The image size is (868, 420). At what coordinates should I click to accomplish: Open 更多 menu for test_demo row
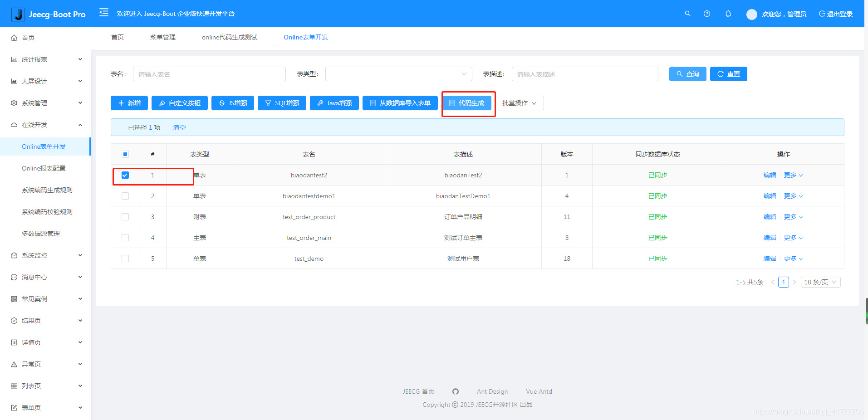pos(793,259)
